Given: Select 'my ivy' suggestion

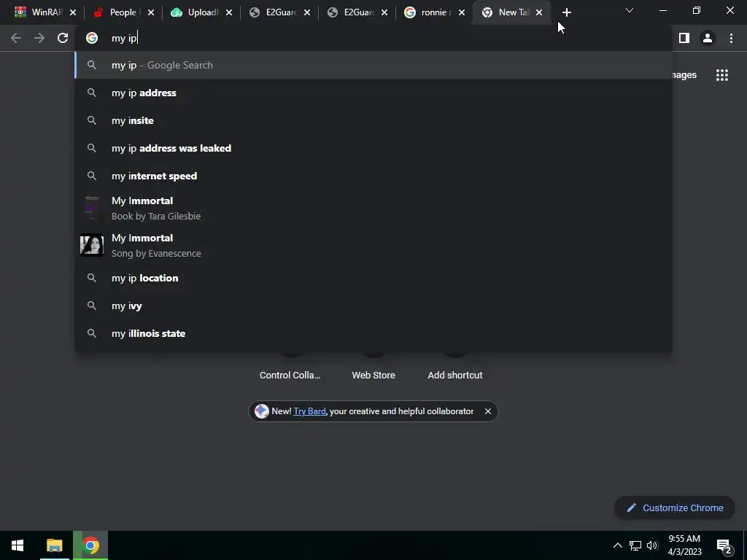Looking at the screenshot, I should coord(373,306).
